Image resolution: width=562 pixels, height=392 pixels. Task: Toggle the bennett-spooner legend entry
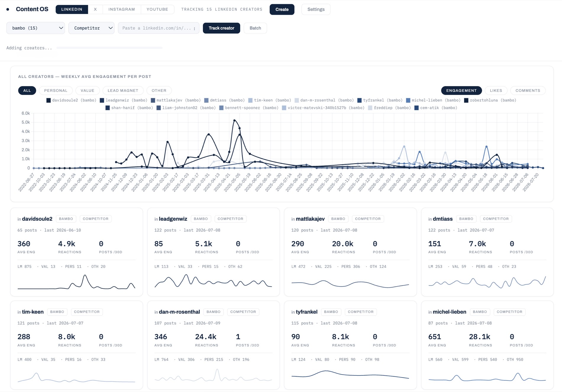(x=249, y=108)
